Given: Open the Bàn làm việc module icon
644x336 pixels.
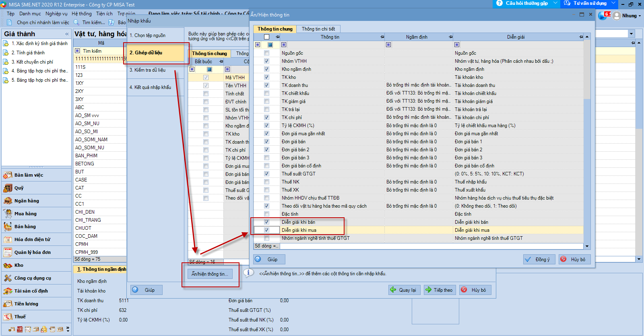Looking at the screenshot, I should pyautogui.click(x=8, y=175).
